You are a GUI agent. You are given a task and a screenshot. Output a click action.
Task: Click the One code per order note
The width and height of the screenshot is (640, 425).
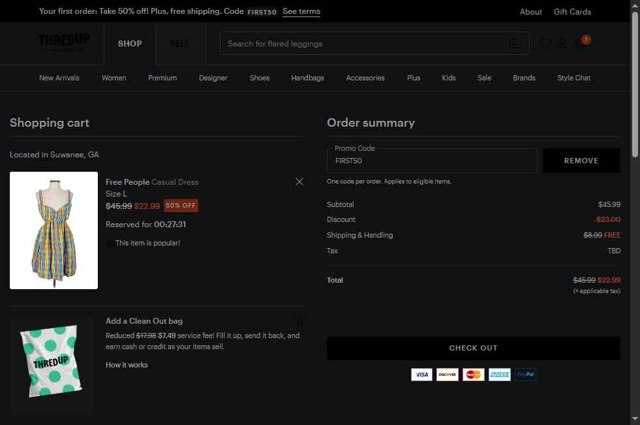pos(389,181)
